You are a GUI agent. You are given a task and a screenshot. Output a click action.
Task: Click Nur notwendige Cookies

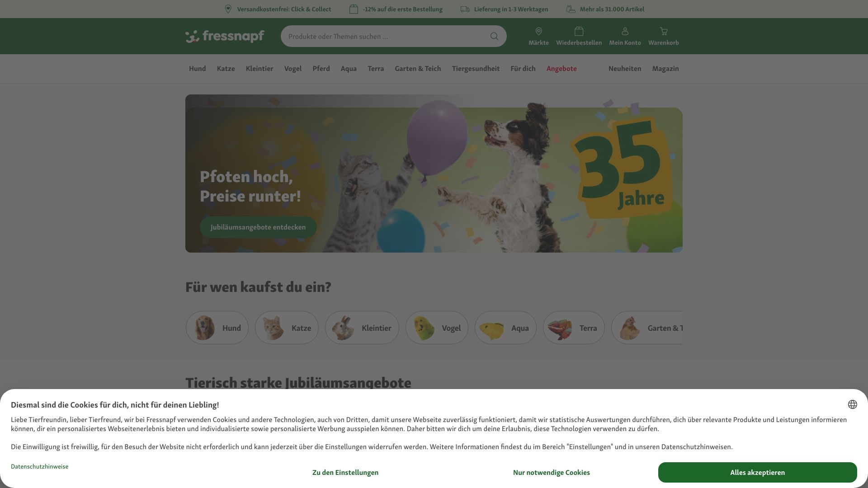551,472
